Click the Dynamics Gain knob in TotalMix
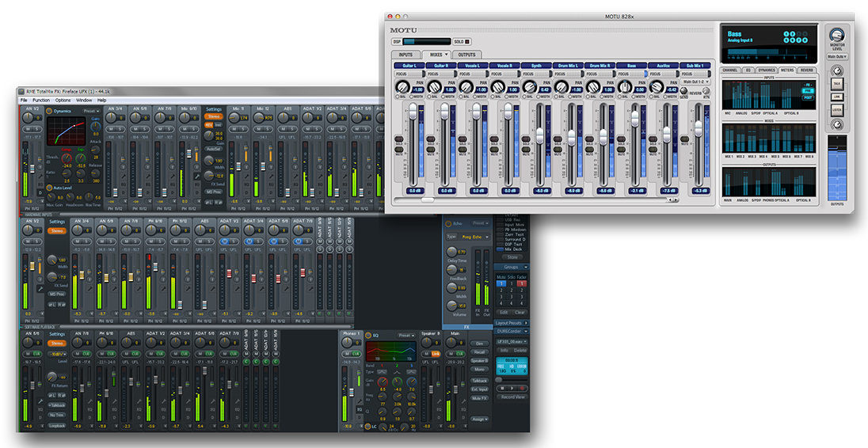 coord(95,126)
